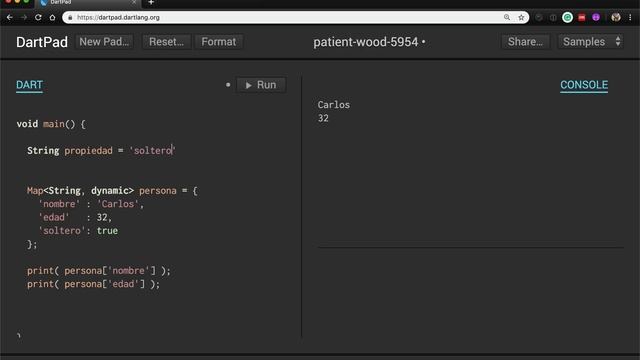Go forward with browser forward arrow
The width and height of the screenshot is (640, 360).
(x=24, y=18)
